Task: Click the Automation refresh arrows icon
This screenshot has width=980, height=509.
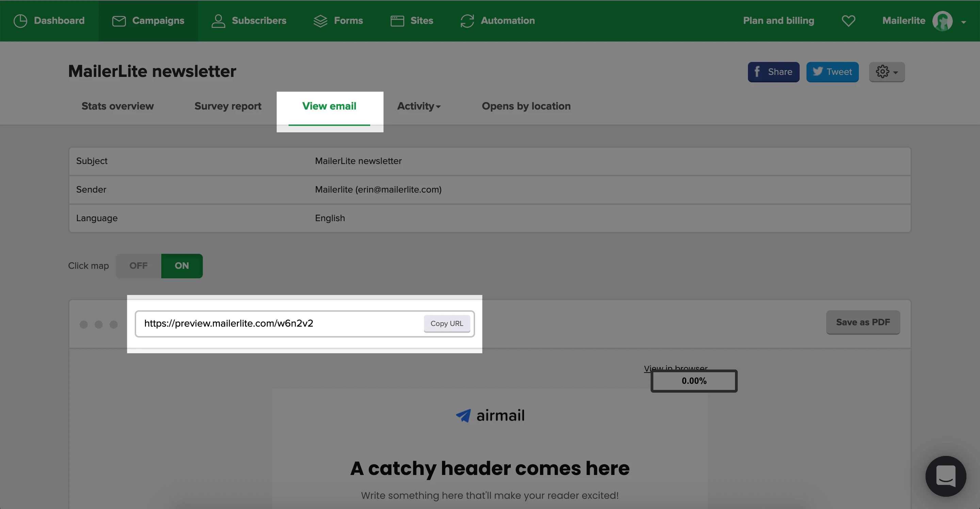Action: pyautogui.click(x=467, y=21)
